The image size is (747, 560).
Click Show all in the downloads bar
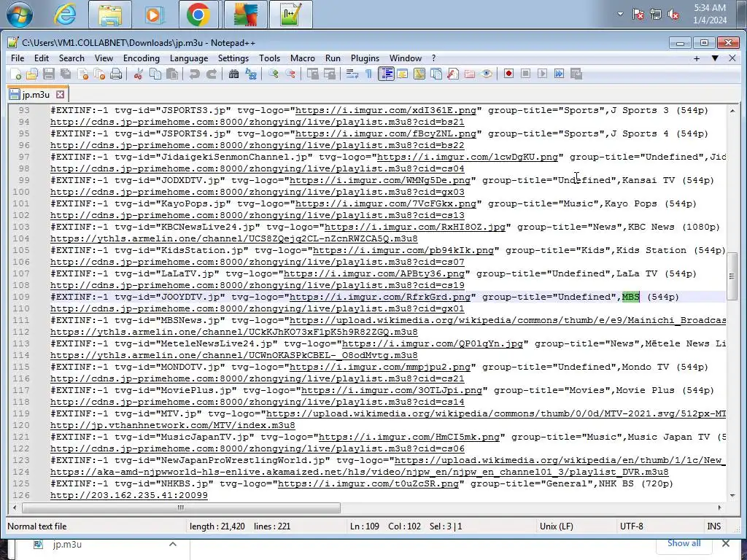click(x=684, y=543)
